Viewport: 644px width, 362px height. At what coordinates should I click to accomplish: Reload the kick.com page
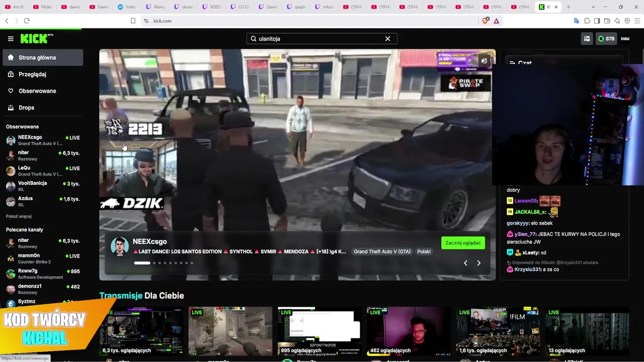point(27,21)
